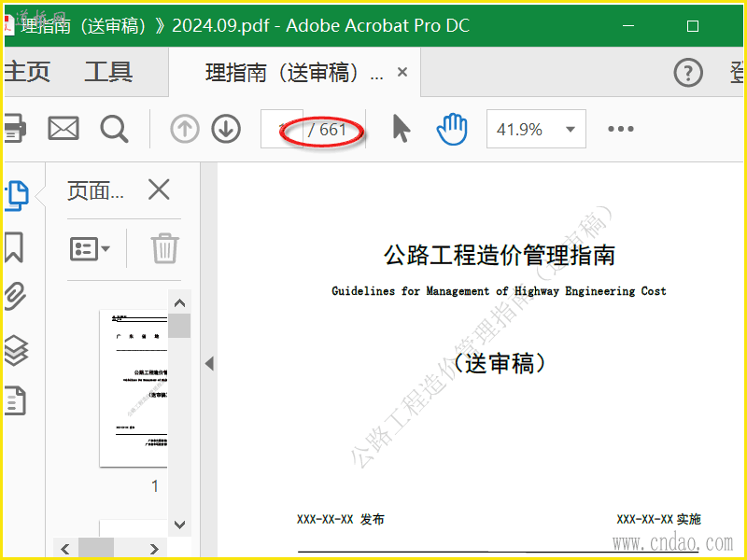Click thumbnail panel right scroll arrow
Viewport: 747px width, 560px height.
pos(154,549)
